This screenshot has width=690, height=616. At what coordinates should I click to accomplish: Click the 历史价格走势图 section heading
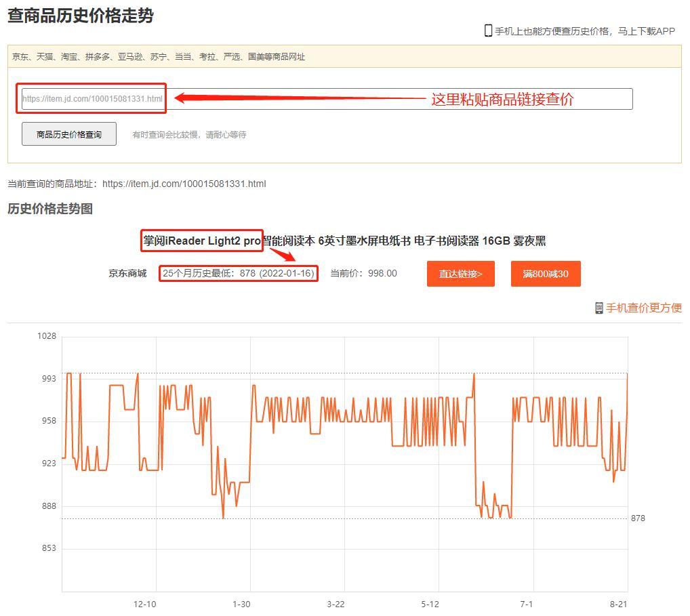50,209
